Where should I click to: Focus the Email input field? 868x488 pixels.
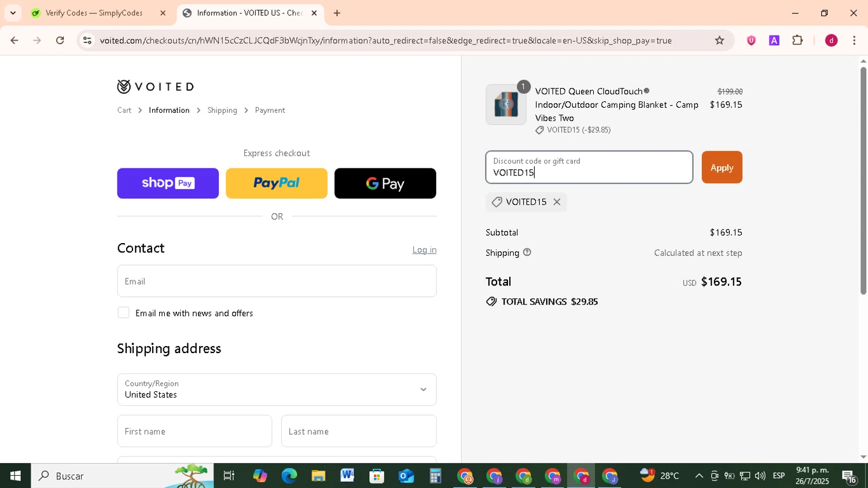(277, 281)
